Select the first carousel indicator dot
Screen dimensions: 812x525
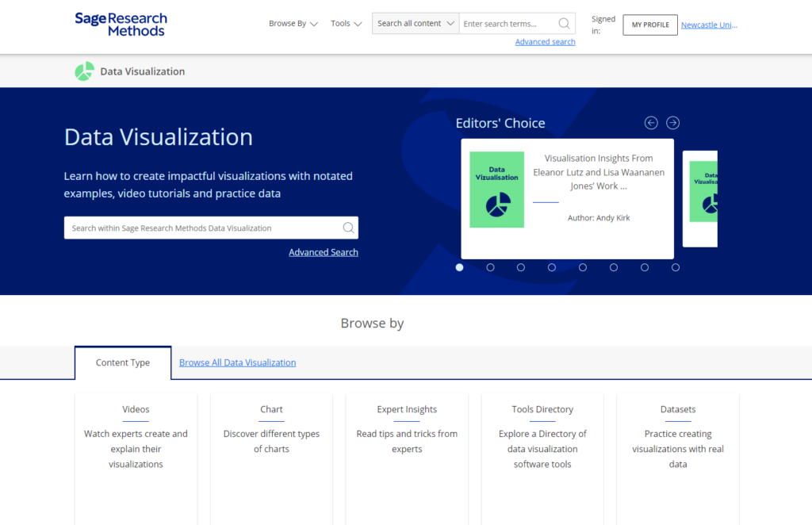[459, 267]
